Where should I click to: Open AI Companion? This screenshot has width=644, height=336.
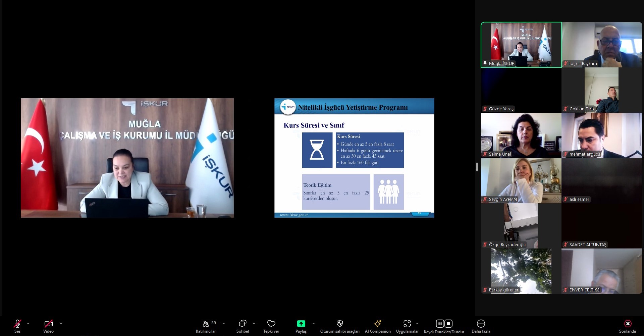(x=378, y=326)
